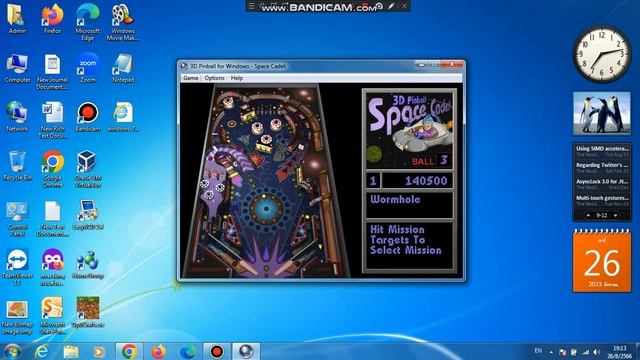Viewport: 640px width, 360px height.
Task: Select the Minecraft block desktop icon
Action: coord(87,313)
